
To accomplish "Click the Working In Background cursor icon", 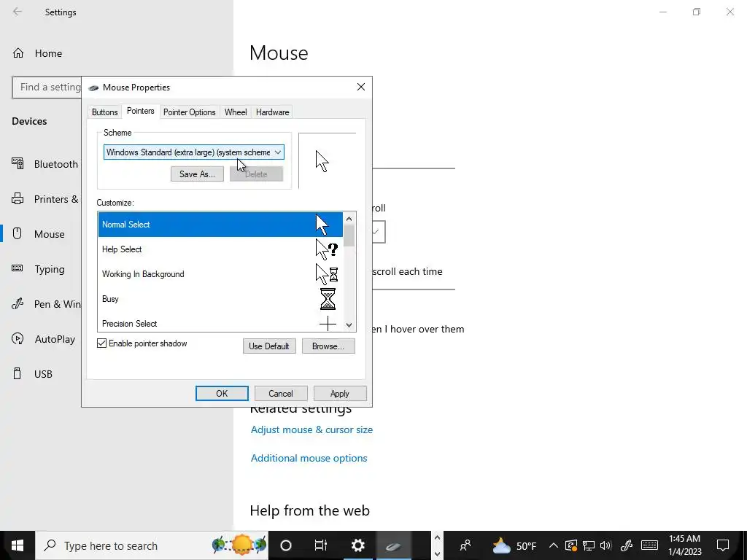I will pos(327,274).
